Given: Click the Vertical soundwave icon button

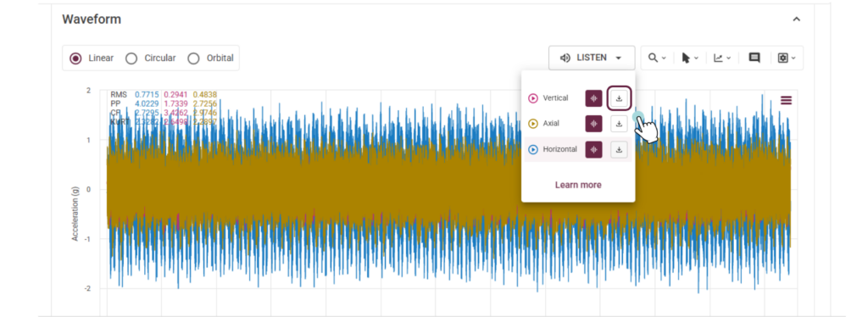Looking at the screenshot, I should click(593, 98).
